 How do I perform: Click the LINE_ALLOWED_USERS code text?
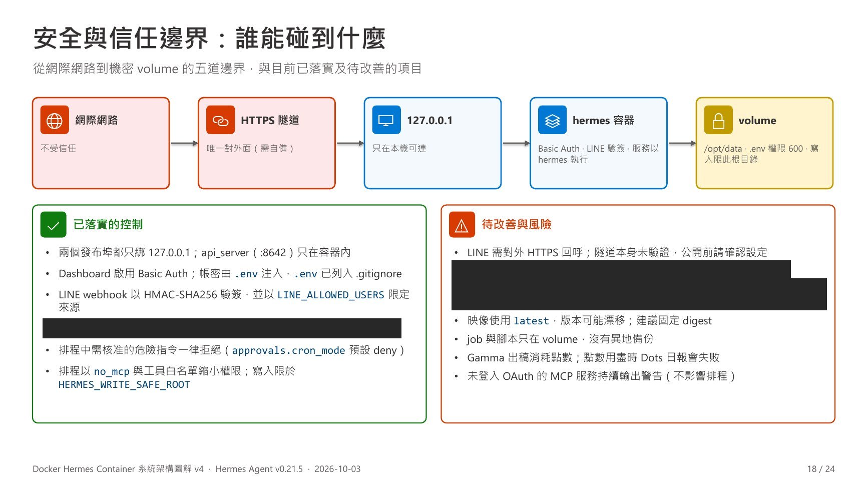tap(330, 295)
